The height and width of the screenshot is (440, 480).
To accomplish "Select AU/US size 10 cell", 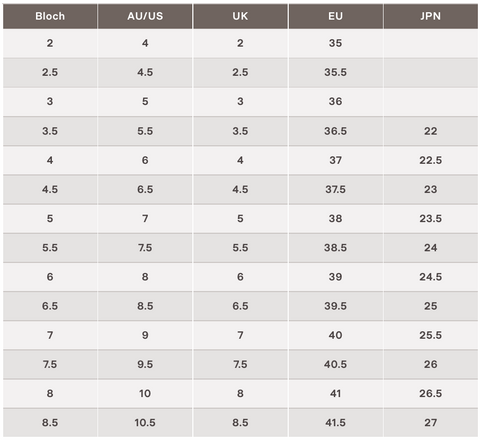I will tap(145, 393).
